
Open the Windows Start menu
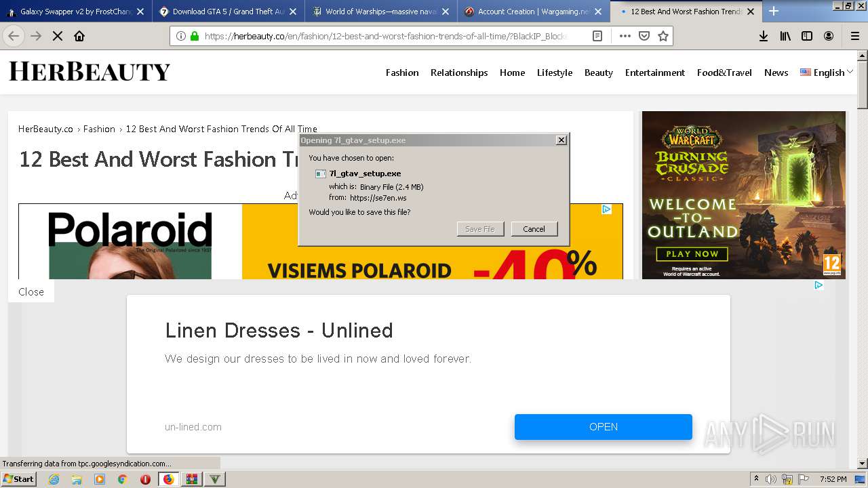pyautogui.click(x=19, y=479)
